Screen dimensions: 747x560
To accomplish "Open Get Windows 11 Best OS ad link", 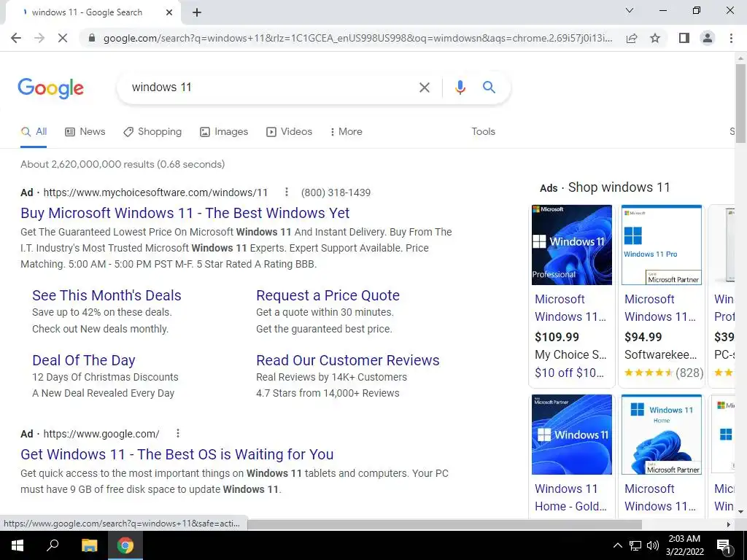I will click(x=177, y=454).
